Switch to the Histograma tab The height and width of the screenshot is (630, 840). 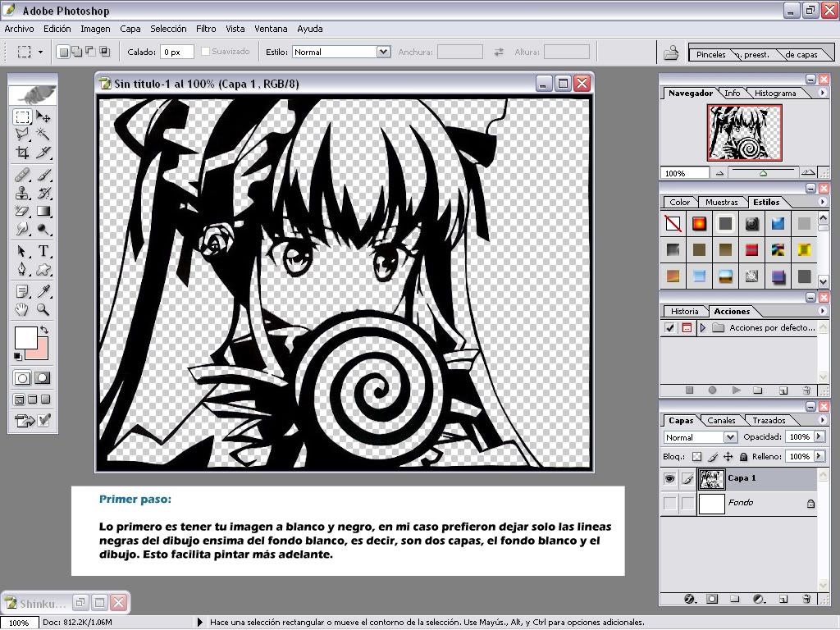coord(775,94)
